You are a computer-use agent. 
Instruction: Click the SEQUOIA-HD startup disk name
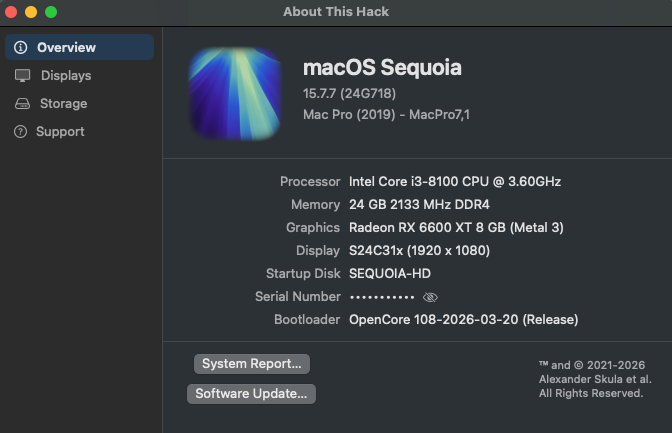point(390,273)
